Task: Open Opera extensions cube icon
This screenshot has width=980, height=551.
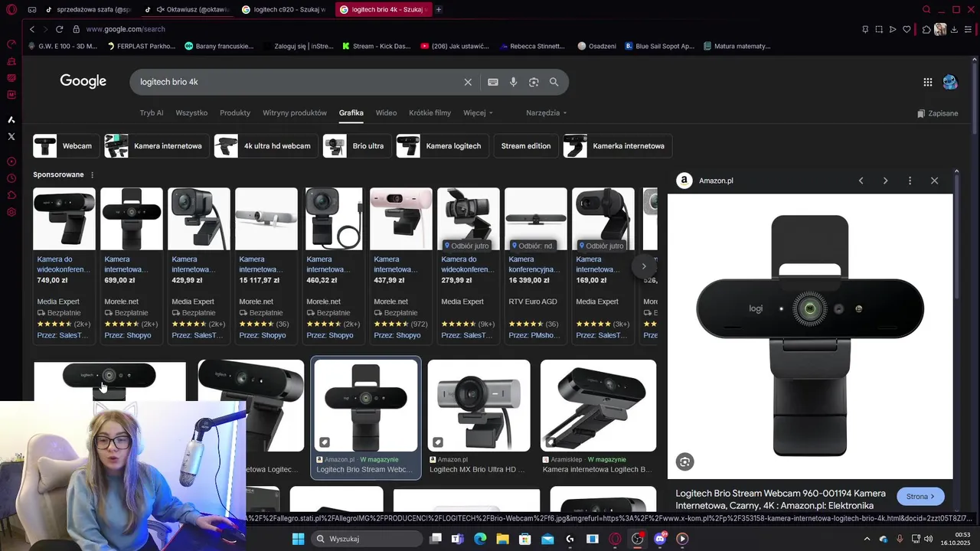Action: [926, 29]
